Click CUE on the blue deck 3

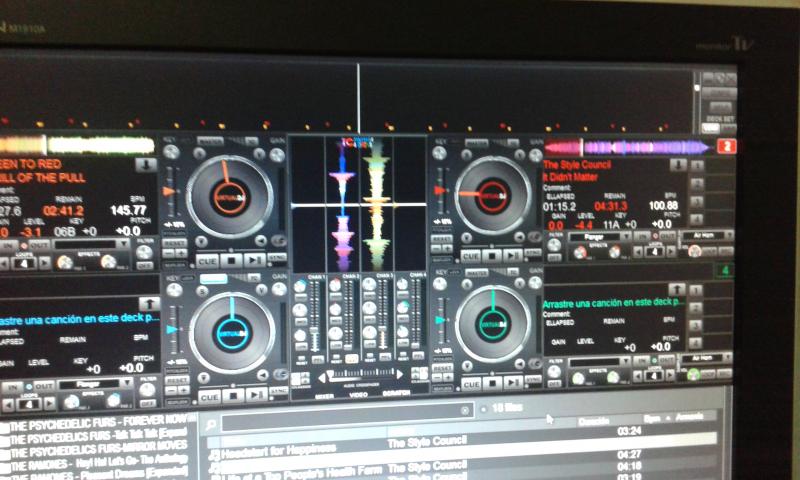209,396
